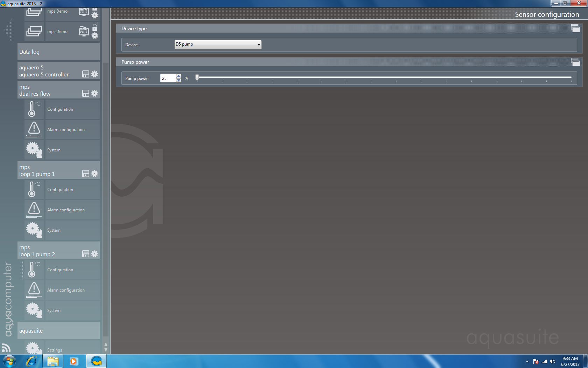The width and height of the screenshot is (588, 368).
Task: Open the network signal tray icon
Action: click(x=544, y=361)
